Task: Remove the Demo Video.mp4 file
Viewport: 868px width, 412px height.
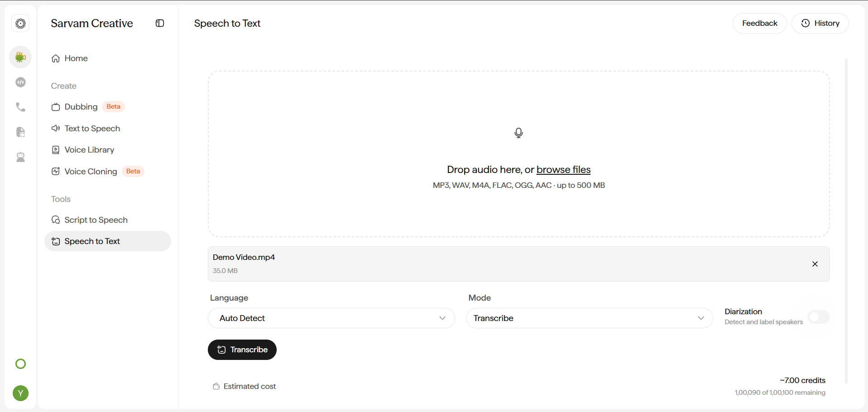Action: pyautogui.click(x=815, y=264)
